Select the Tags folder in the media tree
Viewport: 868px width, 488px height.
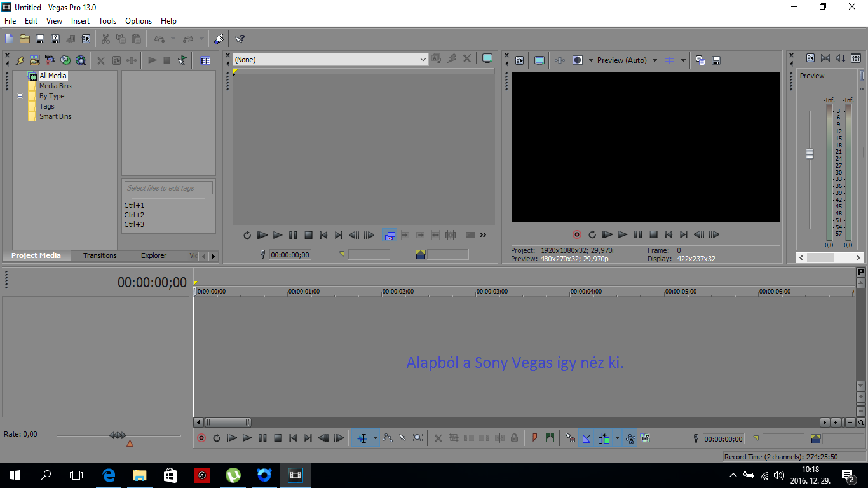(x=47, y=106)
